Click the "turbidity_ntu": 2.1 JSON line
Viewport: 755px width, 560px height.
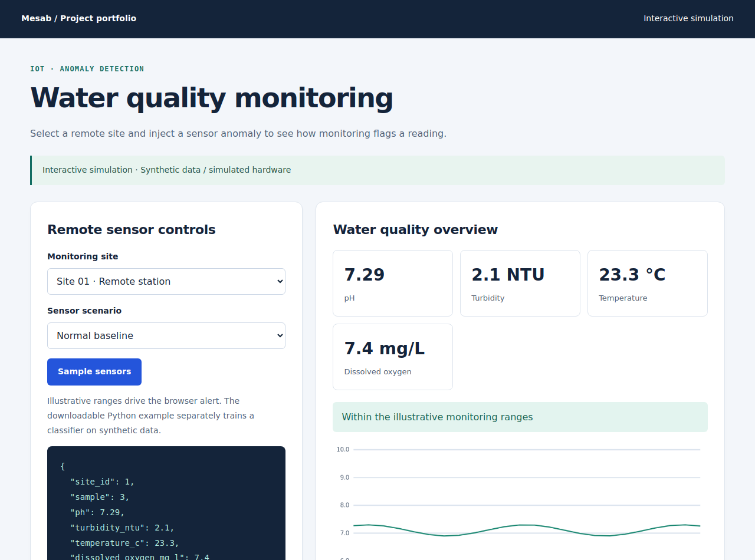[x=122, y=528]
